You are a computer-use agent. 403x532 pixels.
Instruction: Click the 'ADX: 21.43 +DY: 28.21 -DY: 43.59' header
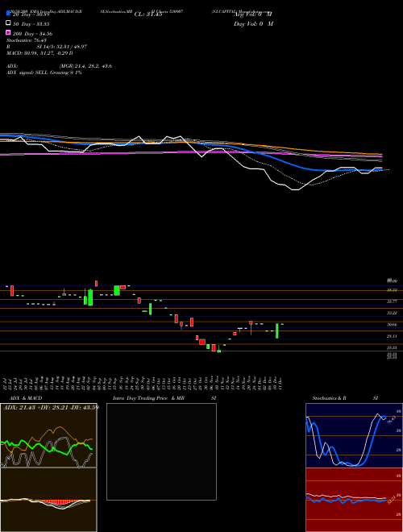pyautogui.click(x=51, y=407)
